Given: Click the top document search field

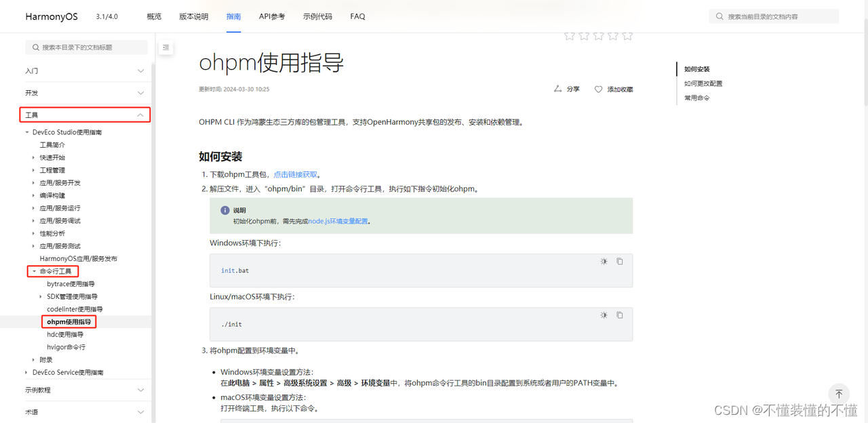Looking at the screenshot, I should click(774, 16).
